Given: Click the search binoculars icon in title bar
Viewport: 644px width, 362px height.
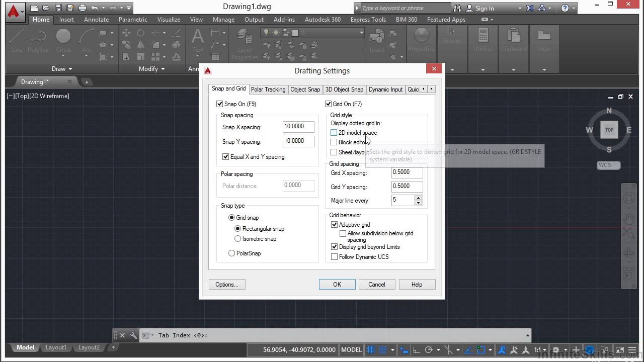Looking at the screenshot, I should (457, 8).
